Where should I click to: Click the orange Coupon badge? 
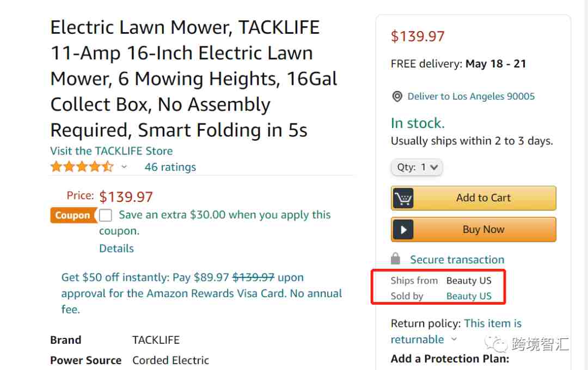point(73,215)
